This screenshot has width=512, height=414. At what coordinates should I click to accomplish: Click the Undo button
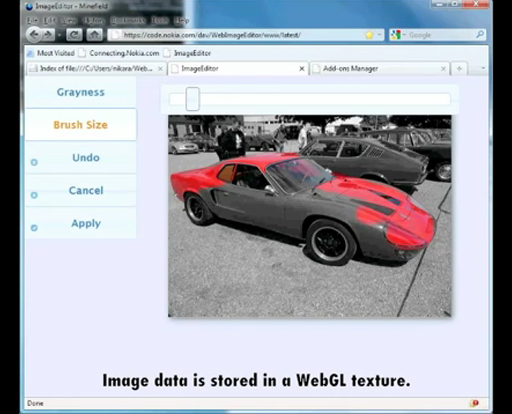[x=81, y=158]
